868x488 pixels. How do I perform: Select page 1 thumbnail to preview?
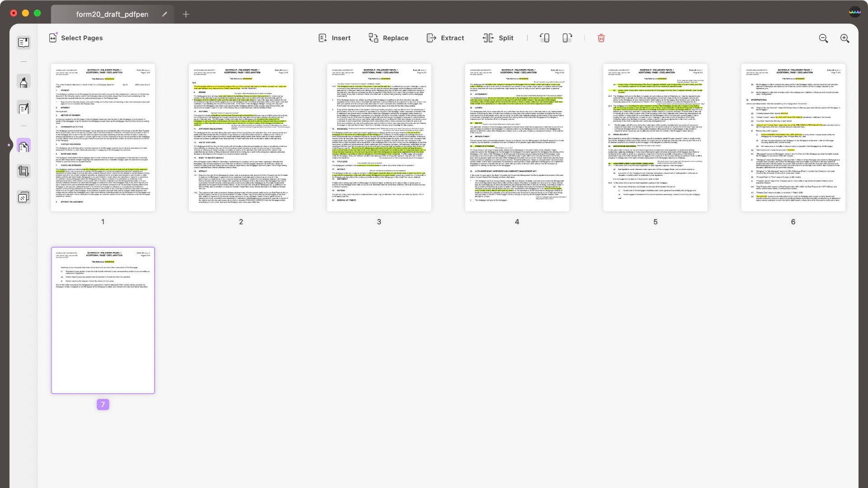pyautogui.click(x=103, y=138)
